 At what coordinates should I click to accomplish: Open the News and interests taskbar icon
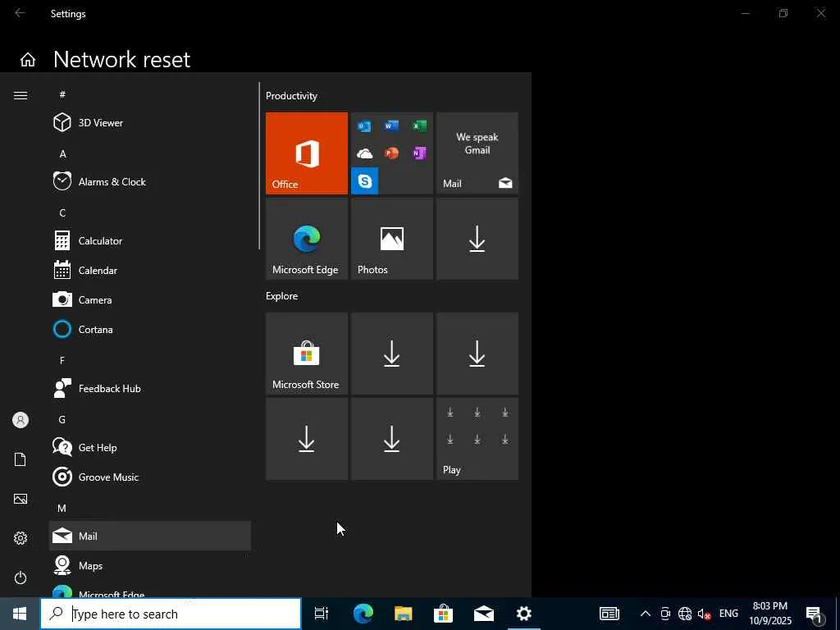[x=609, y=614]
